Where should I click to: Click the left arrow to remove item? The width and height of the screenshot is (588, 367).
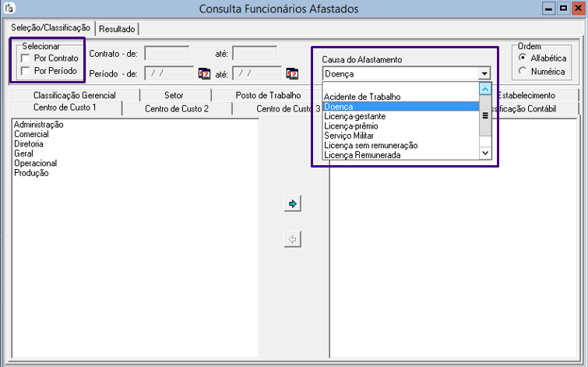tap(293, 239)
